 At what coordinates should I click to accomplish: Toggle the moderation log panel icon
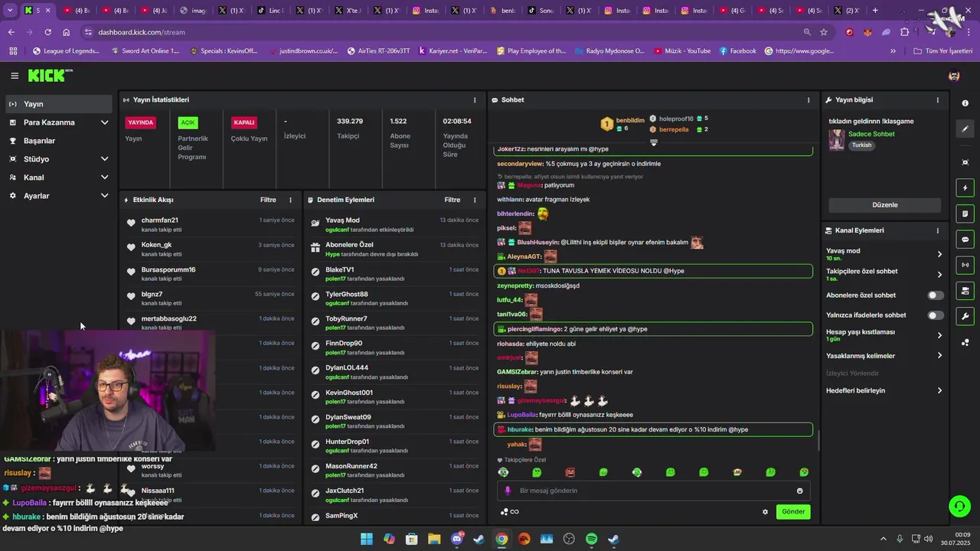[965, 214]
